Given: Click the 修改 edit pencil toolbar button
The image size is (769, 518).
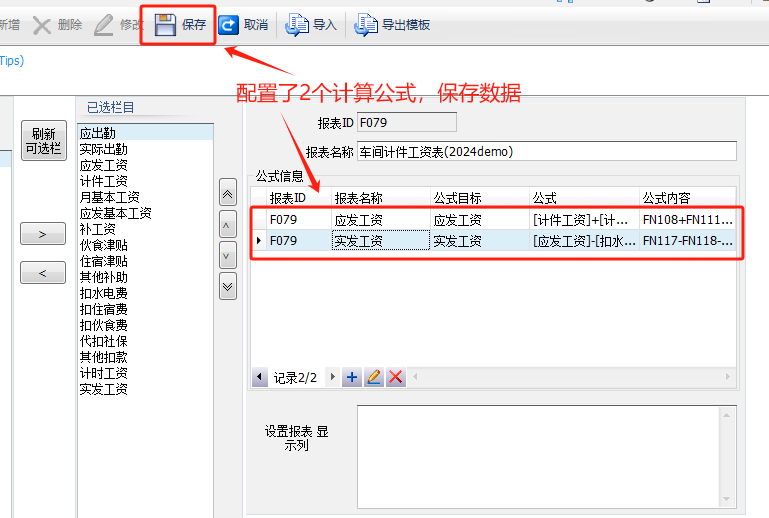Looking at the screenshot, I should pyautogui.click(x=118, y=25).
